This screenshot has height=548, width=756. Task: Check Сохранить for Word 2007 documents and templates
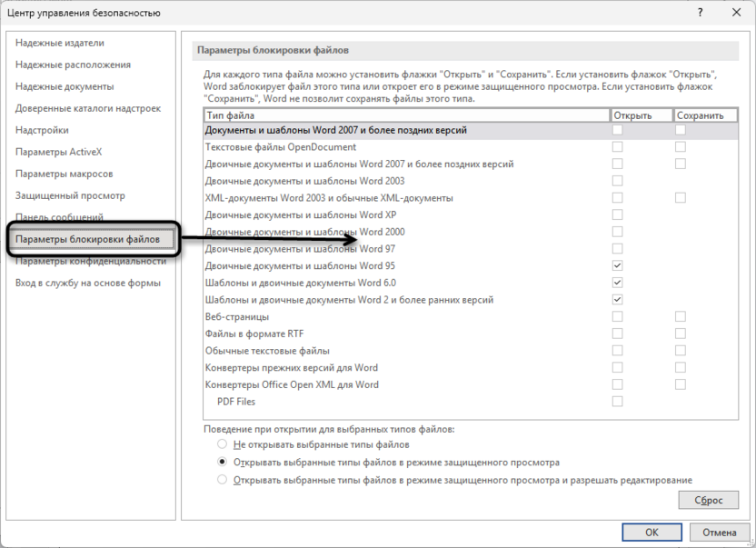pos(681,130)
